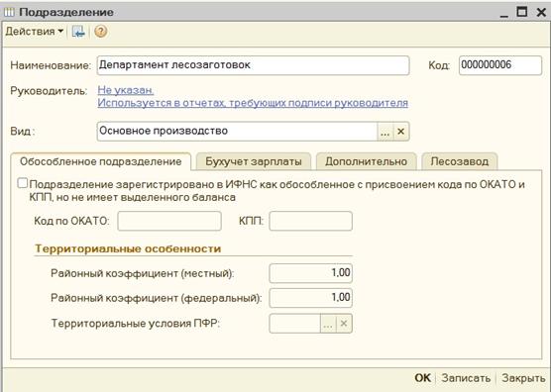Open the Дополнительно tab

pyautogui.click(x=366, y=161)
